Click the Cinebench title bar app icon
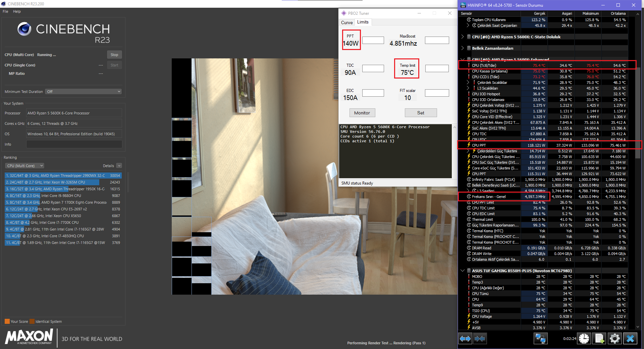The image size is (644, 349). pyautogui.click(x=4, y=4)
